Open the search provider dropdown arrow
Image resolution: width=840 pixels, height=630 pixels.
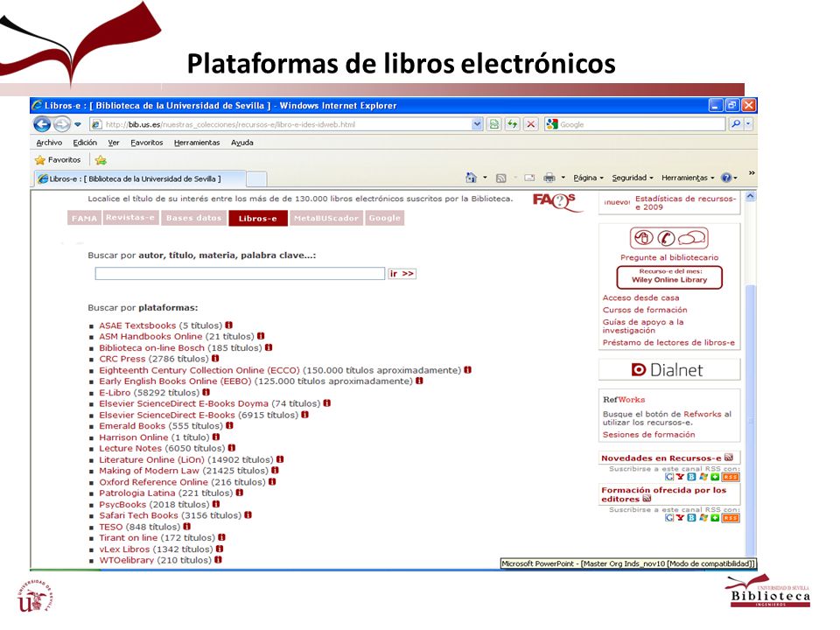click(749, 125)
